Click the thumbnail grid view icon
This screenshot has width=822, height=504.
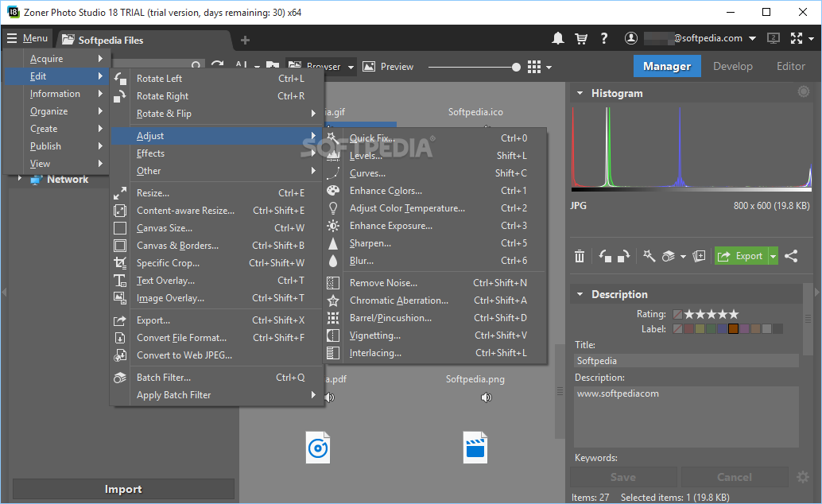point(533,67)
